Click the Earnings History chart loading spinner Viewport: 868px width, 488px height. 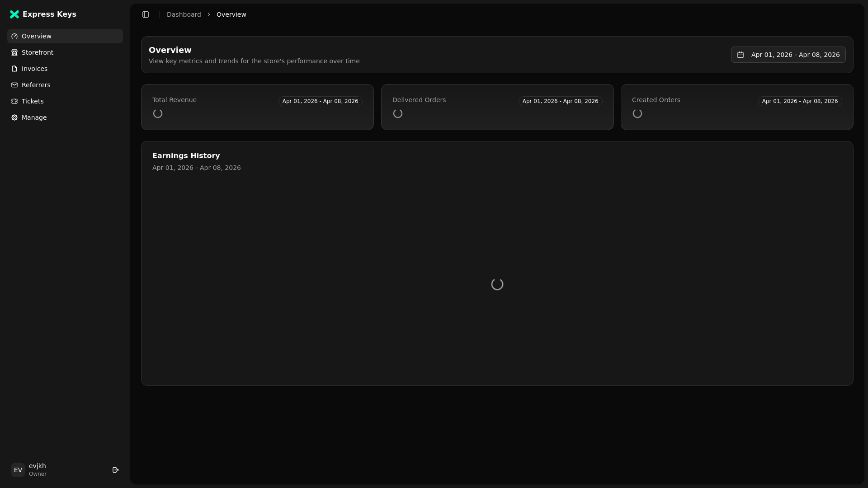[497, 284]
